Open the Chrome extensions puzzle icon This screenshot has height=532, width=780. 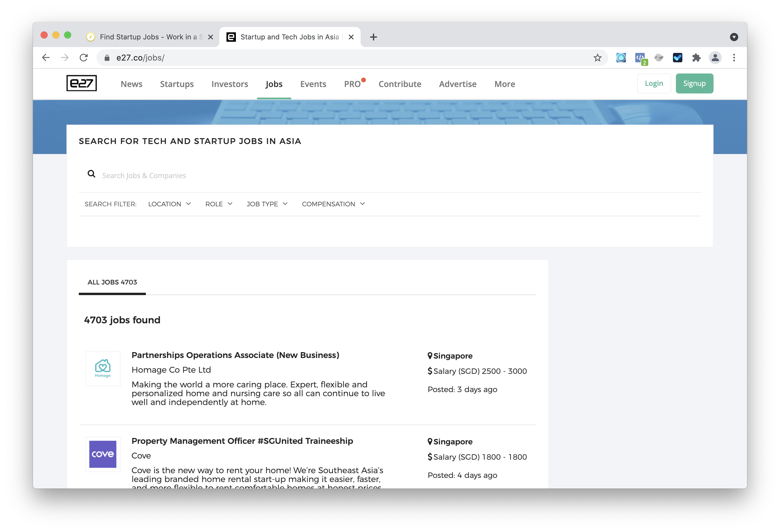pyautogui.click(x=696, y=58)
